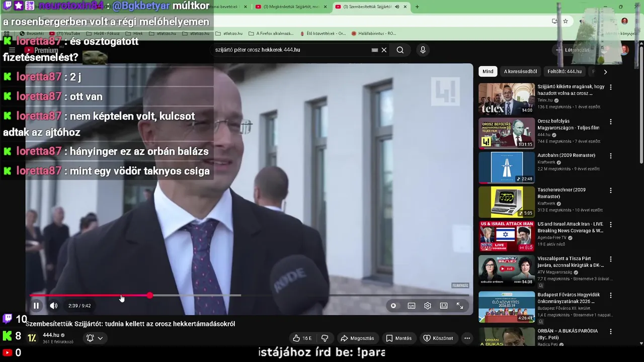
Task: Bookmark this page with the star icon
Action: (566, 21)
